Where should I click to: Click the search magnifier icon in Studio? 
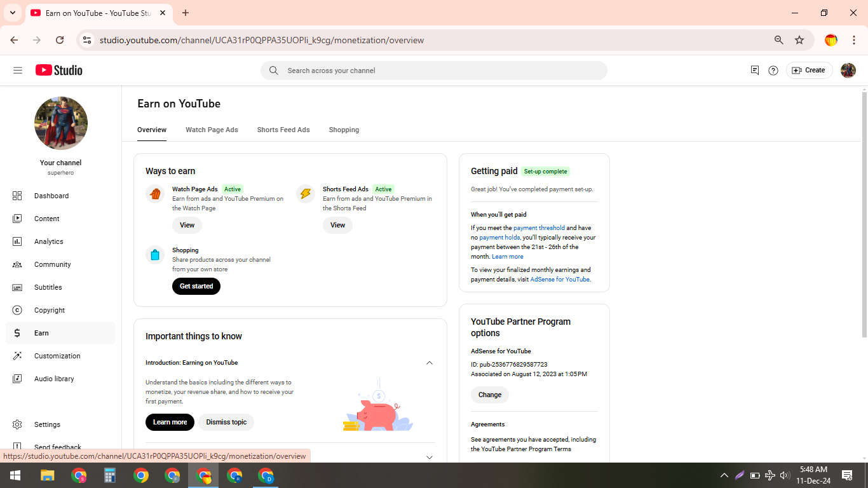[x=274, y=71]
